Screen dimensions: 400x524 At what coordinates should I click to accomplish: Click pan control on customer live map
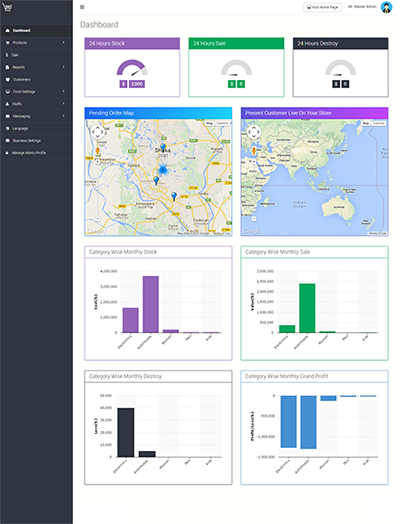254,132
